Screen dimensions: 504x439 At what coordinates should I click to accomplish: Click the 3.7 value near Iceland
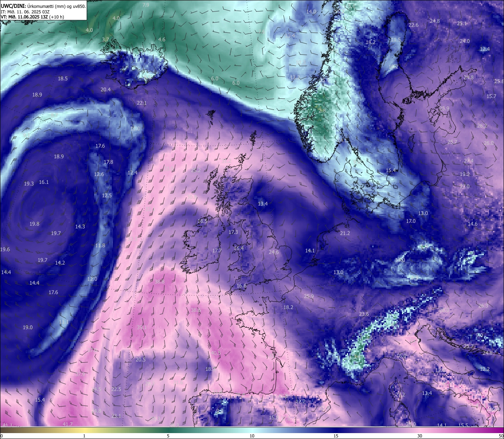tap(106, 40)
